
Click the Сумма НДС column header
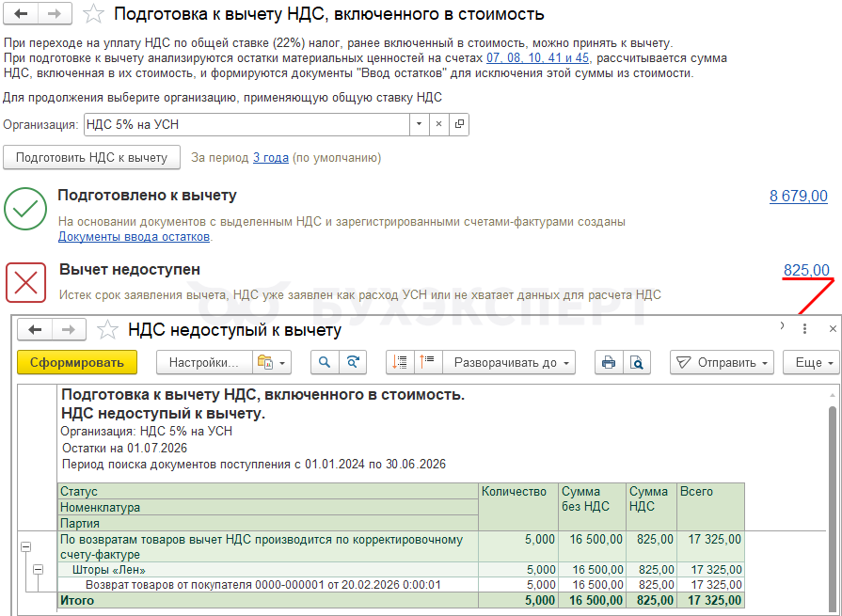[x=651, y=507]
